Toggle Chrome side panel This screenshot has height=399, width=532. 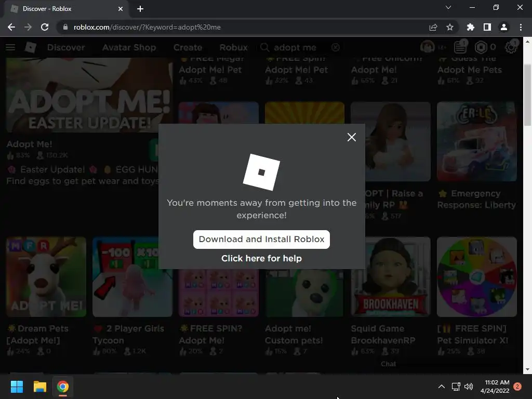click(487, 27)
